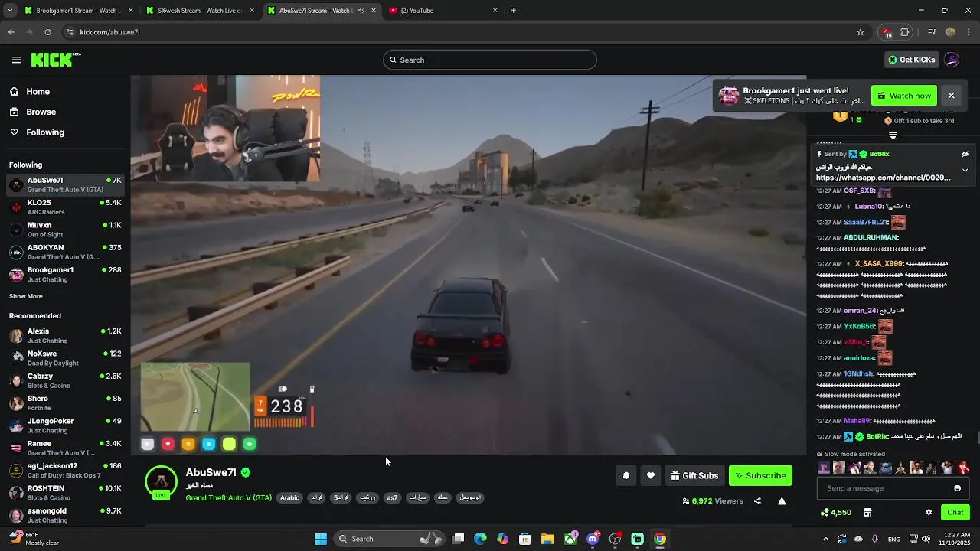This screenshot has height=551, width=980.
Task: Bookmark this page with star icon
Action: [861, 32]
